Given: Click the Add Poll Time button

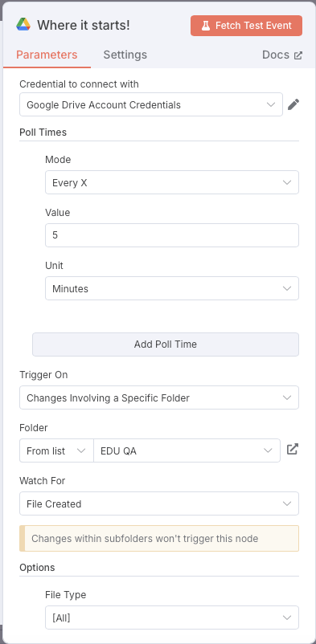Looking at the screenshot, I should (x=166, y=344).
